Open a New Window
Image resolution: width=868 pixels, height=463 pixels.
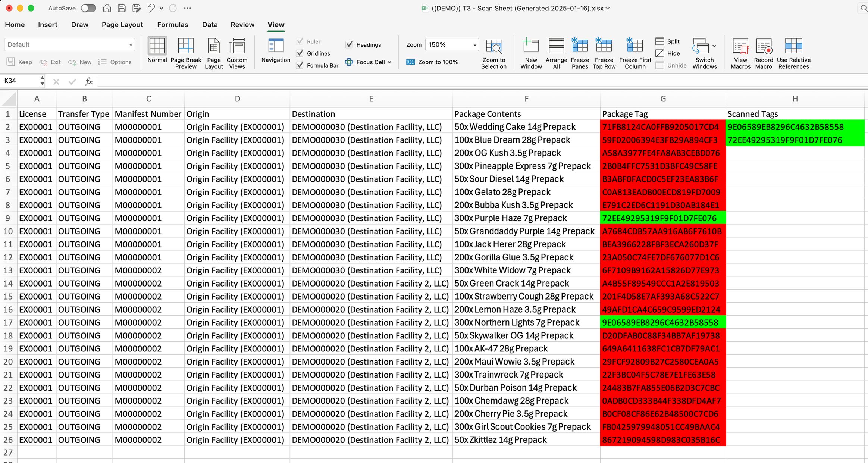coord(531,46)
